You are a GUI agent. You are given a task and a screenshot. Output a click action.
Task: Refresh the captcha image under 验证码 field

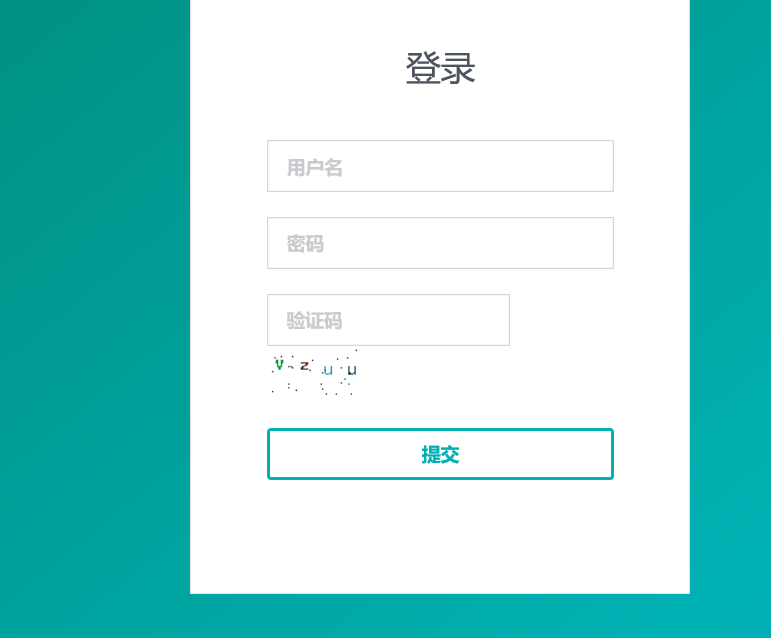[313, 372]
